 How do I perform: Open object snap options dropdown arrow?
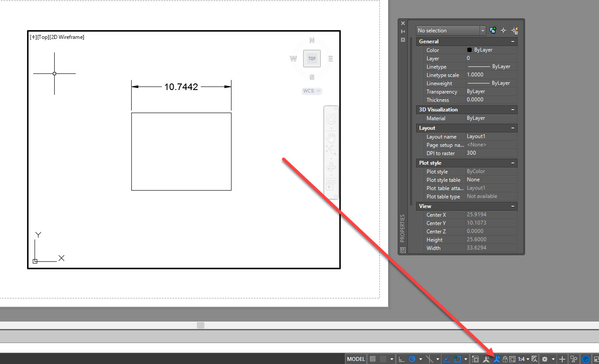466,359
